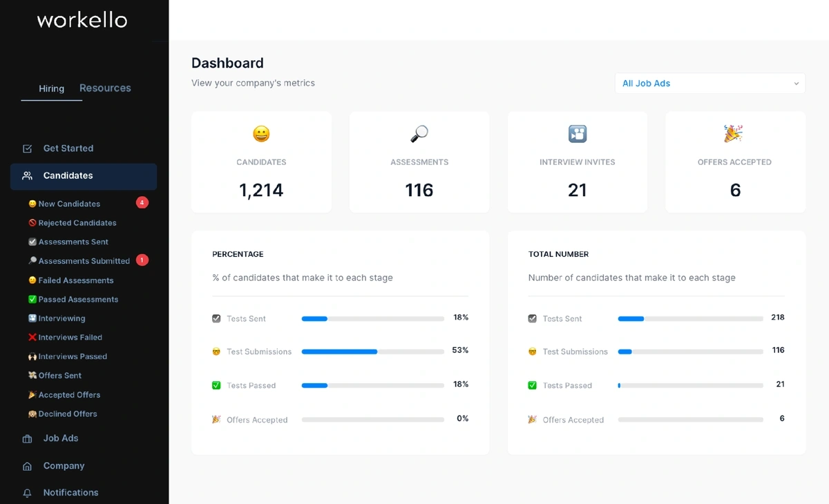Click the red badge showing 1
829x504 pixels.
[142, 260]
